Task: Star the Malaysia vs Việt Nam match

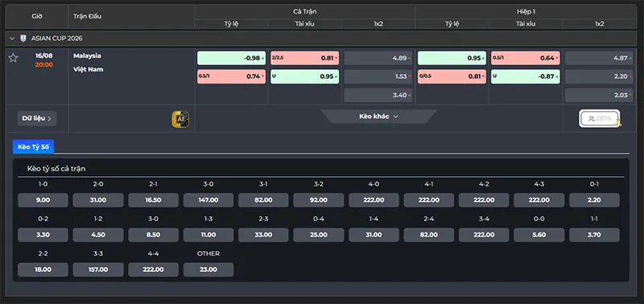Action: pyautogui.click(x=13, y=58)
